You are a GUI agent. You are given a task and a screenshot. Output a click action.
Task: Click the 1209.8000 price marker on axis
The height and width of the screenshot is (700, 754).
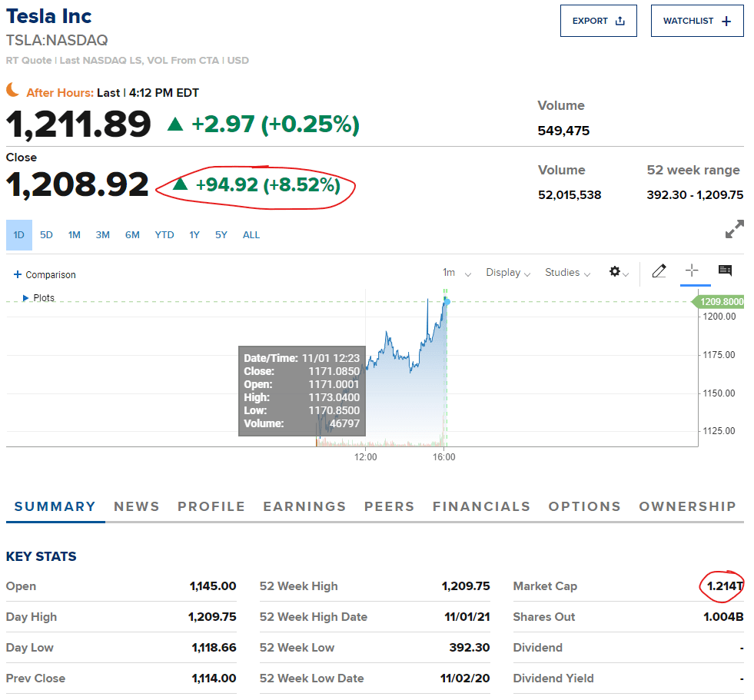[x=719, y=301]
